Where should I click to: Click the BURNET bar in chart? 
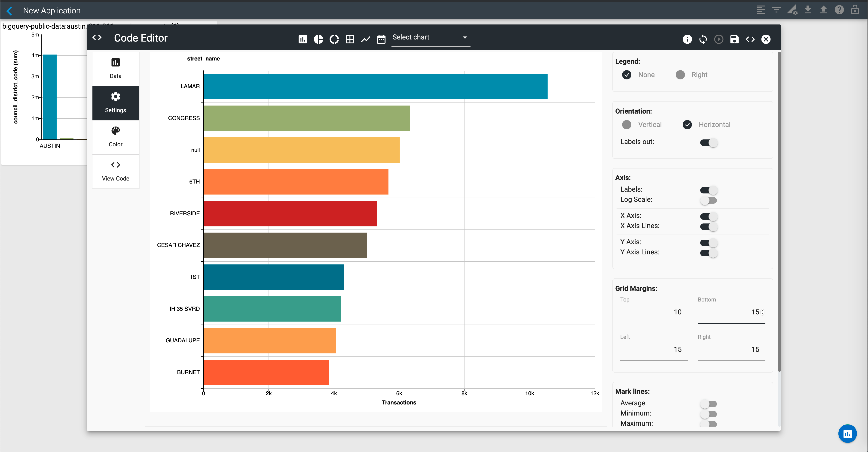pos(266,372)
